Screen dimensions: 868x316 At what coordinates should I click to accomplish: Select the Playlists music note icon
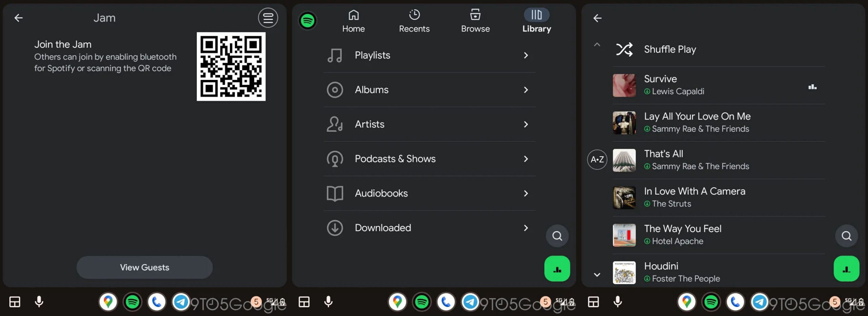click(x=335, y=55)
